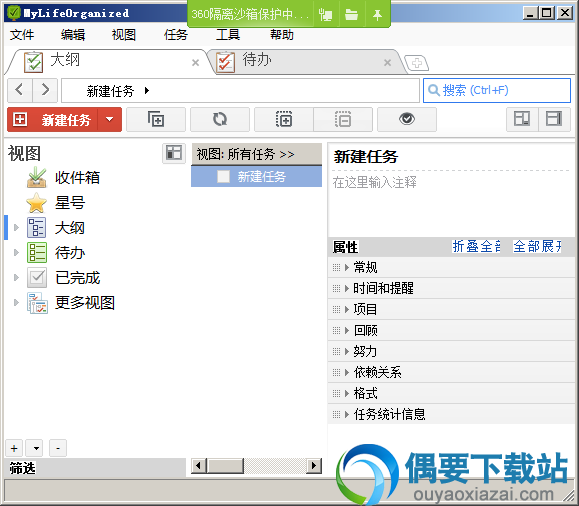Click the 全部展开 expand all link
The width and height of the screenshot is (579, 506).
pos(538,246)
